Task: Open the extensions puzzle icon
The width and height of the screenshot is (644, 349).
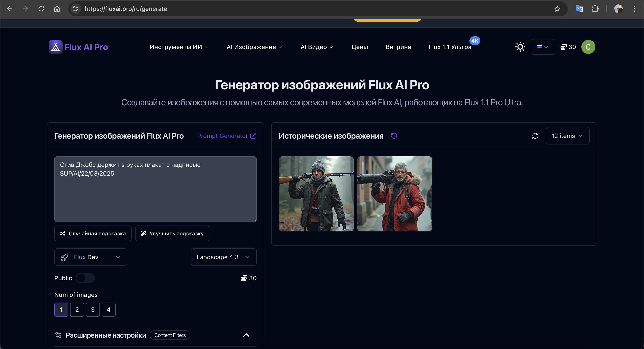Action: pos(595,9)
